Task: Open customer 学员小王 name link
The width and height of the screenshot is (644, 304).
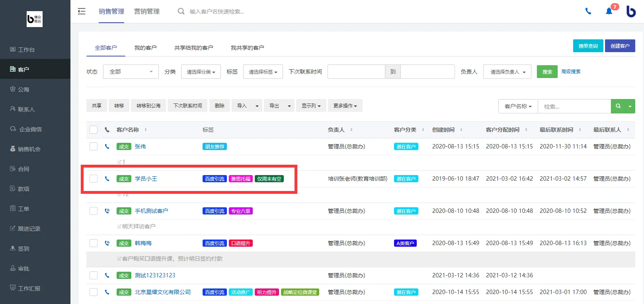Action: (x=146, y=179)
